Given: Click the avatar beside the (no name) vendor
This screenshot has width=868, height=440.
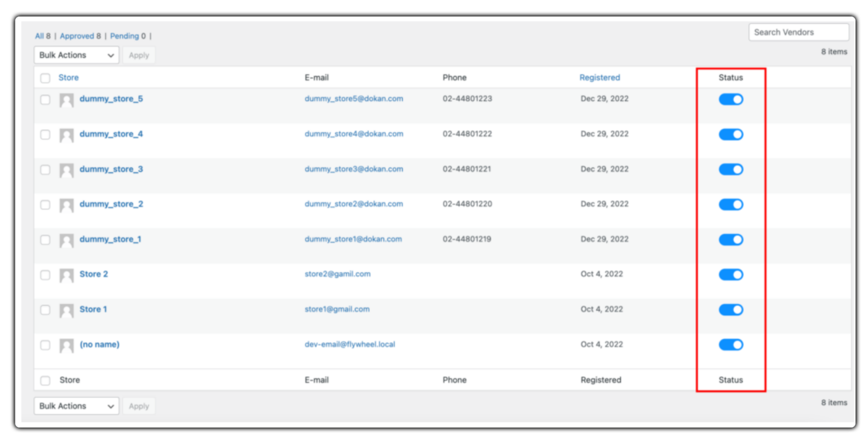Looking at the screenshot, I should [x=66, y=344].
